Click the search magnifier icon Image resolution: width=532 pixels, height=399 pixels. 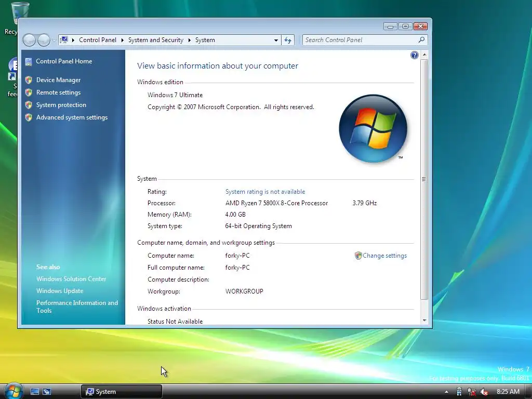click(x=421, y=40)
